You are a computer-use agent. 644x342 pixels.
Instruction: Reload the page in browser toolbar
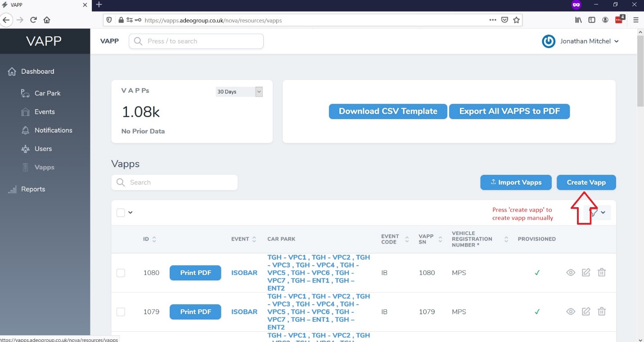pyautogui.click(x=33, y=20)
